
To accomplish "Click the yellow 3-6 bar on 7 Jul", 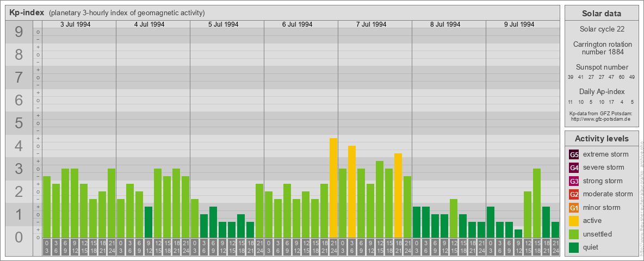I will pyautogui.click(x=352, y=191).
